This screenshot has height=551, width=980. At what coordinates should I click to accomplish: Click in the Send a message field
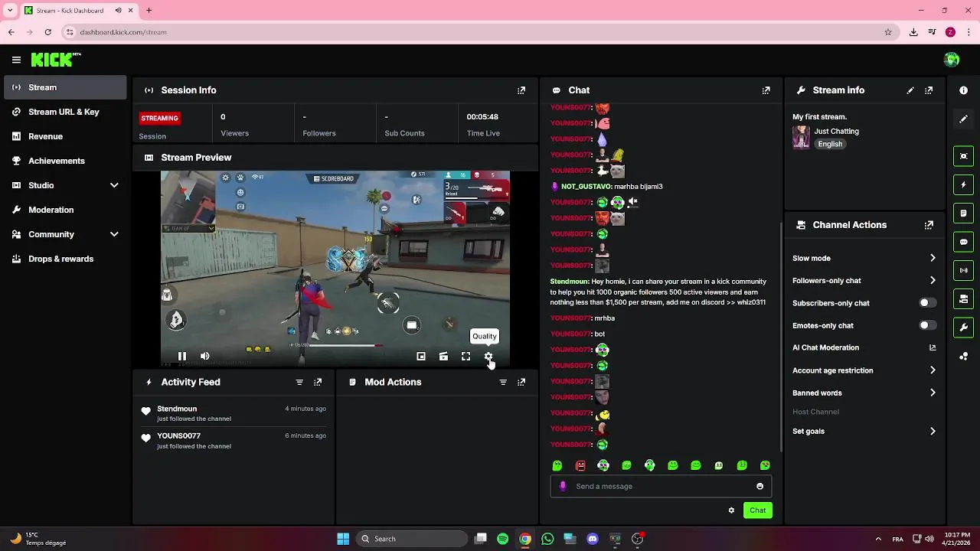pos(661,486)
